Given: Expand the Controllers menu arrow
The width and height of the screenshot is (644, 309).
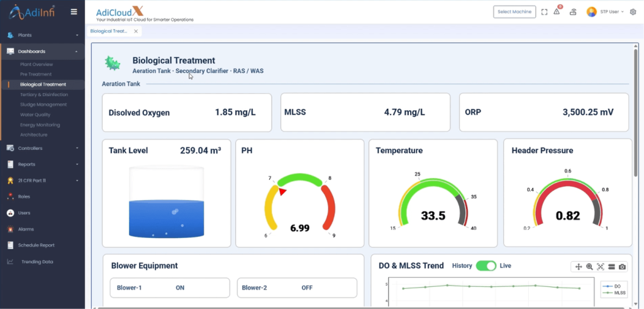Looking at the screenshot, I should point(77,149).
